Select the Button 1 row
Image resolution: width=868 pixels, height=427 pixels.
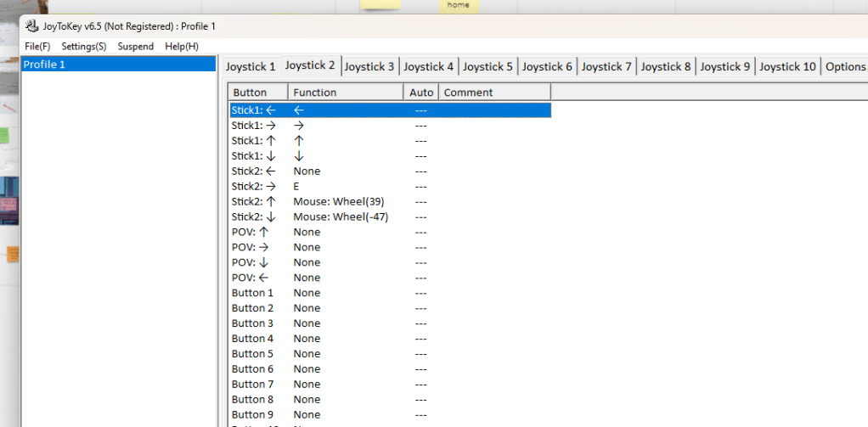point(391,293)
